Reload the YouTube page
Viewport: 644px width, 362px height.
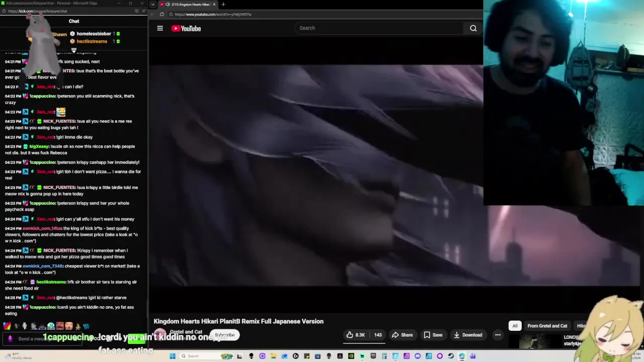[x=162, y=14]
